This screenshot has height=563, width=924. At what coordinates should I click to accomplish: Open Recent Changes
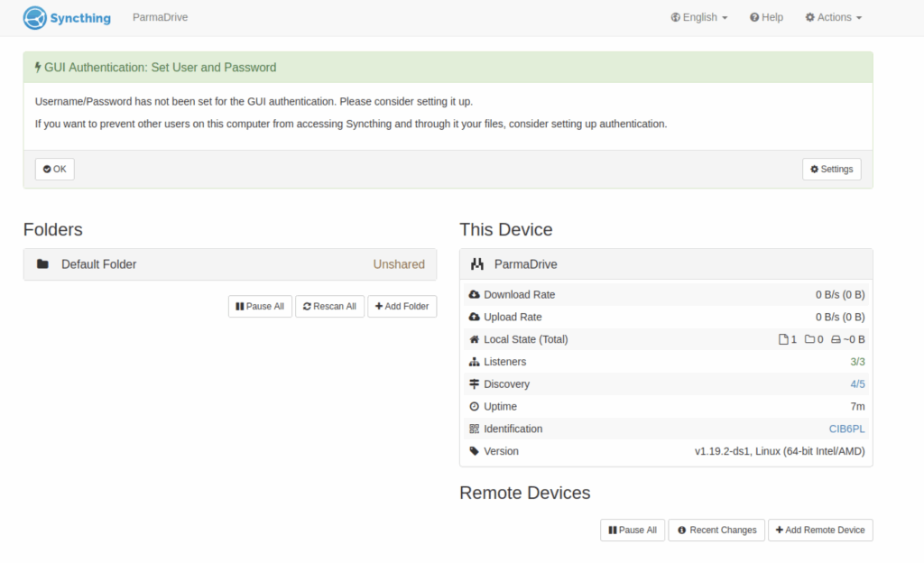pyautogui.click(x=716, y=530)
